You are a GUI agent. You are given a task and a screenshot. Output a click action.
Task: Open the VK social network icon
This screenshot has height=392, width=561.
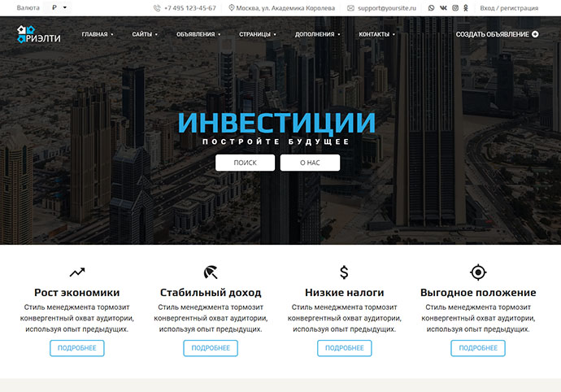tap(443, 8)
